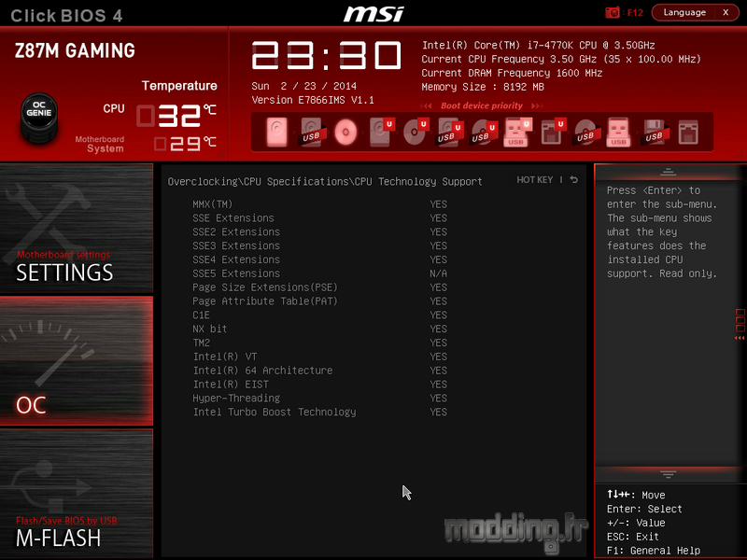Viewport: 747px width, 560px height.
Task: Click the Current CPU Frequency 3.50 GHz line
Action: point(561,59)
